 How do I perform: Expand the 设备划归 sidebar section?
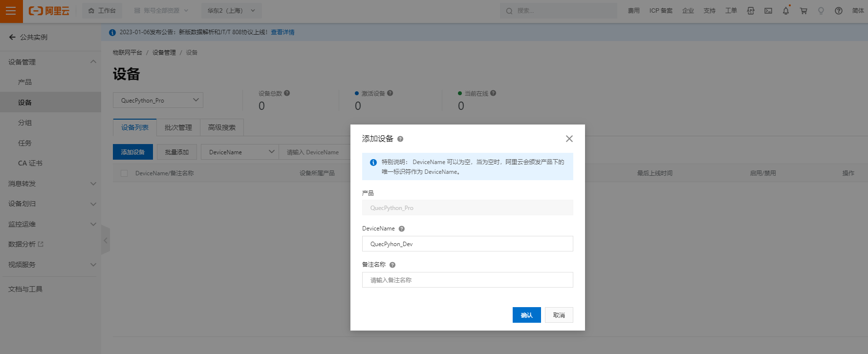click(50, 204)
